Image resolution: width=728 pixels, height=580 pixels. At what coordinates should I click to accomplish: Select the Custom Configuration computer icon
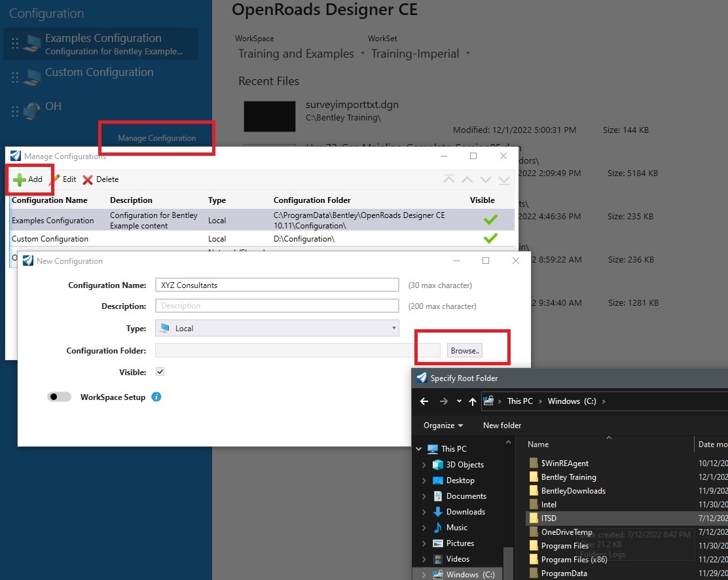pos(32,77)
